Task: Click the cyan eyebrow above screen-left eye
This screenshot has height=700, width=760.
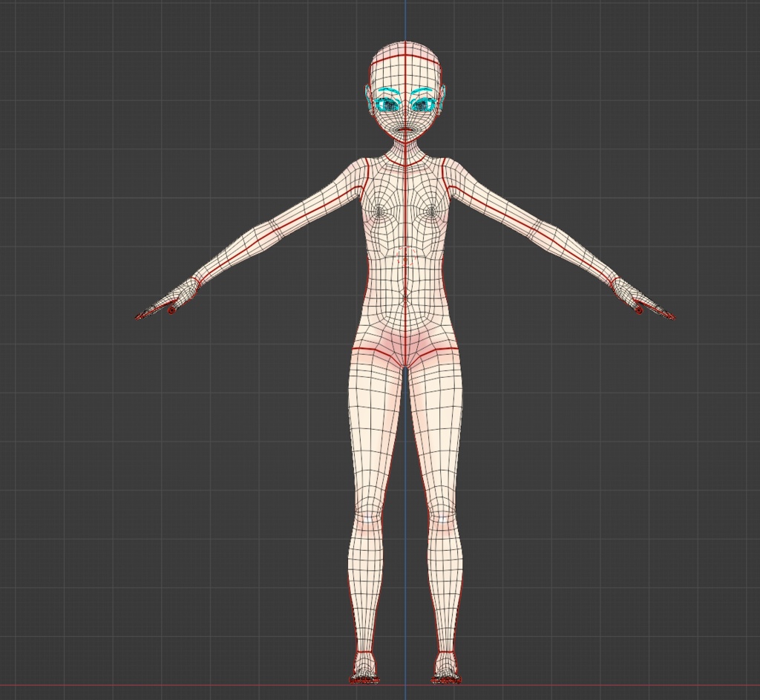Action: (x=387, y=91)
